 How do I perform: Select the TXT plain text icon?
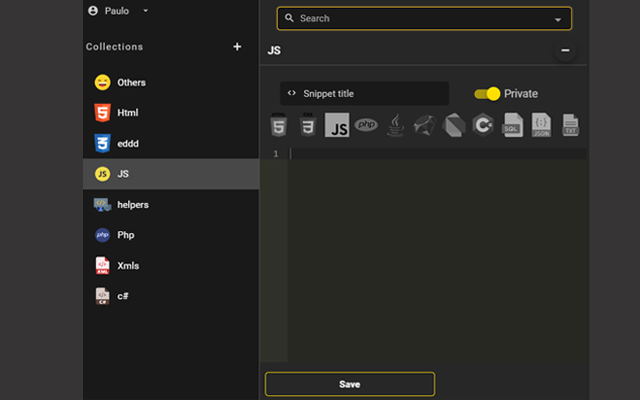click(570, 126)
